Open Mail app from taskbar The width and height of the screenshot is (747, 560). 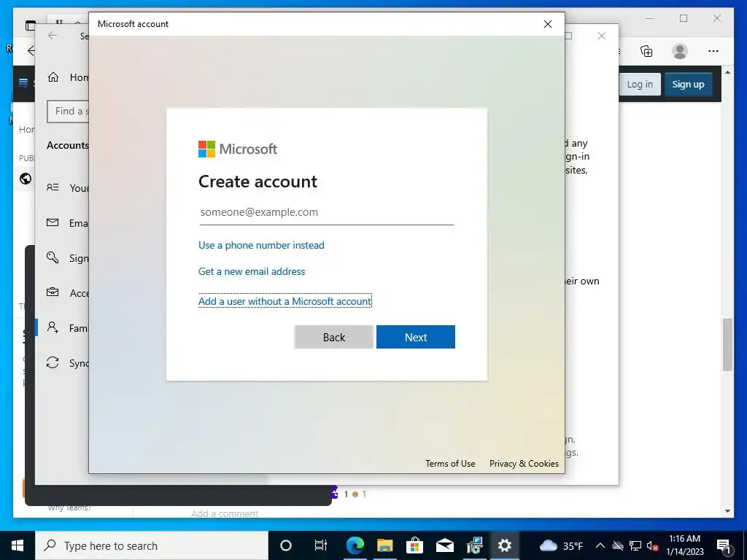[x=444, y=545]
